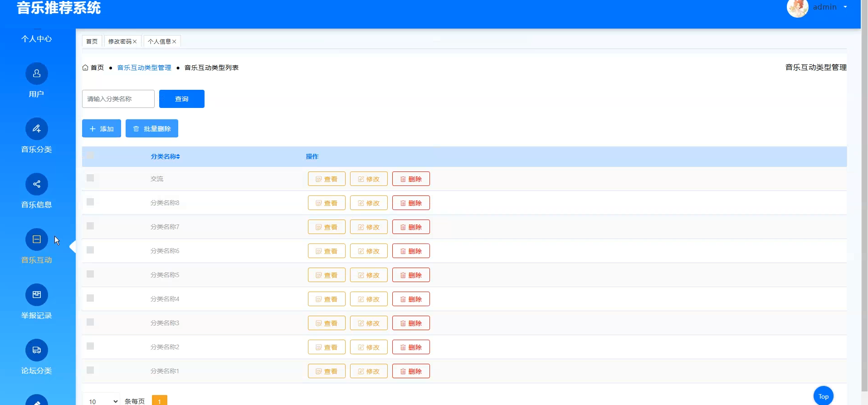Image resolution: width=868 pixels, height=405 pixels.
Task: Click the 操作 column header
Action: pyautogui.click(x=312, y=156)
